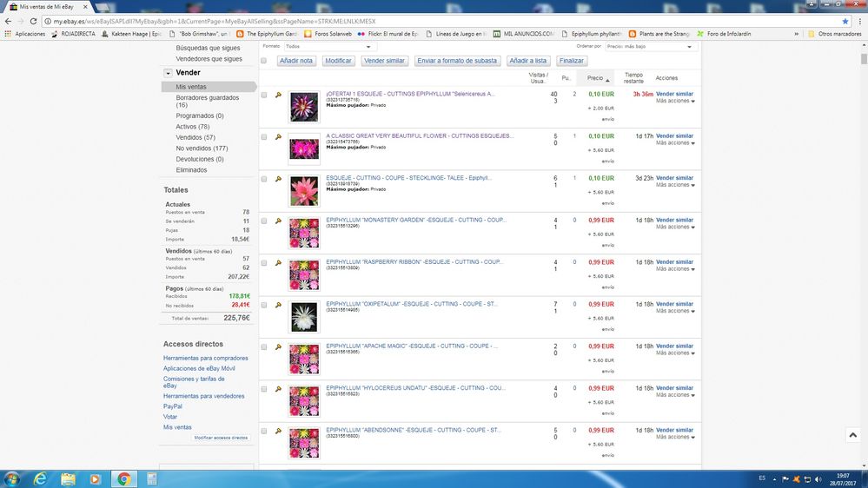Click the Finalizar button
Screen dimensions: 868x488
[x=572, y=61]
